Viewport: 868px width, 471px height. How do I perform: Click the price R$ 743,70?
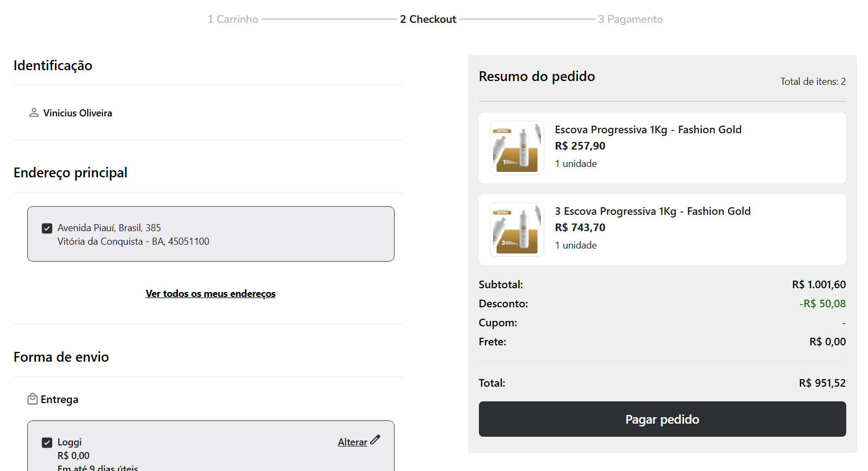point(580,227)
